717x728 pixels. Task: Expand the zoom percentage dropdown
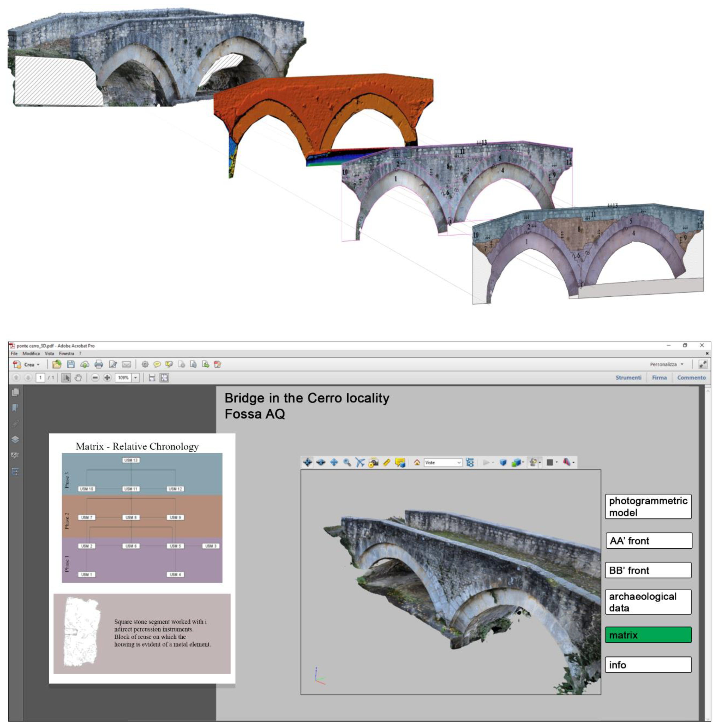point(136,377)
